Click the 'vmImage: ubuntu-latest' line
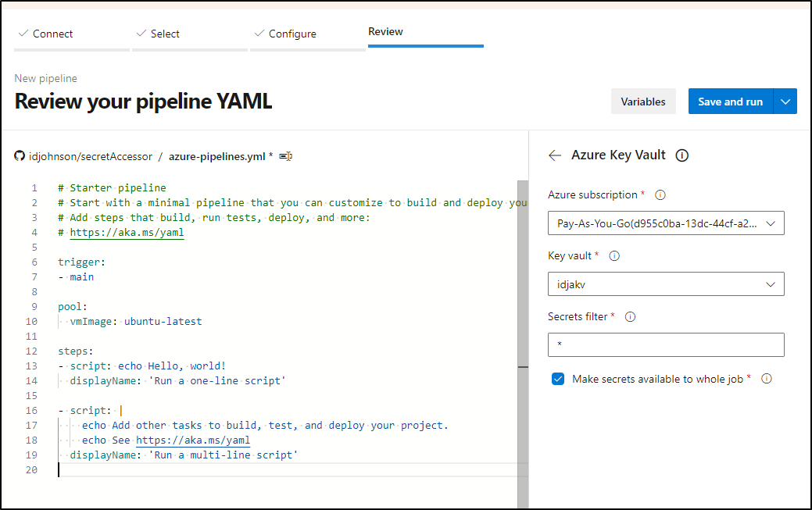This screenshot has width=812, height=510. click(x=136, y=322)
